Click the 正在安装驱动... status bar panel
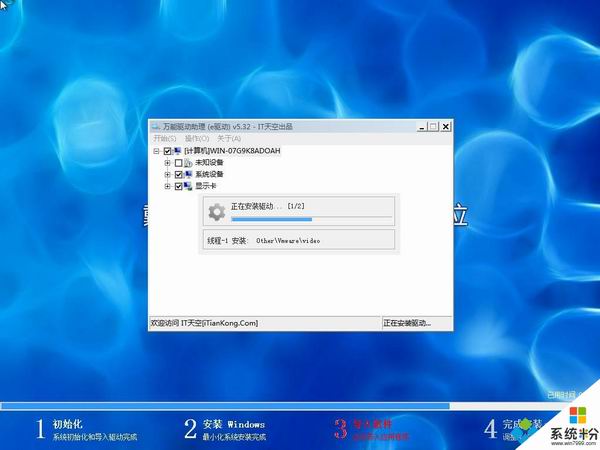This screenshot has height=450, width=600. click(417, 323)
